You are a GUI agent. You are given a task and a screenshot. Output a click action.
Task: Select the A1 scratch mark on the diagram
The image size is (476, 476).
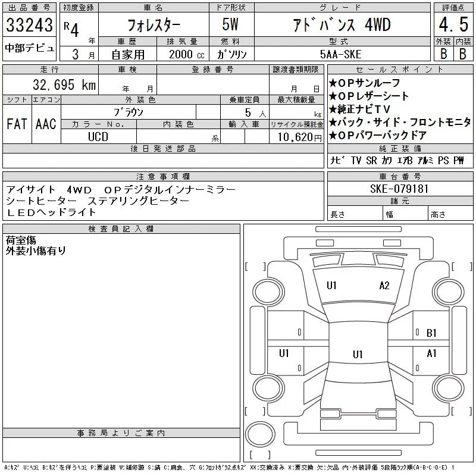click(431, 353)
